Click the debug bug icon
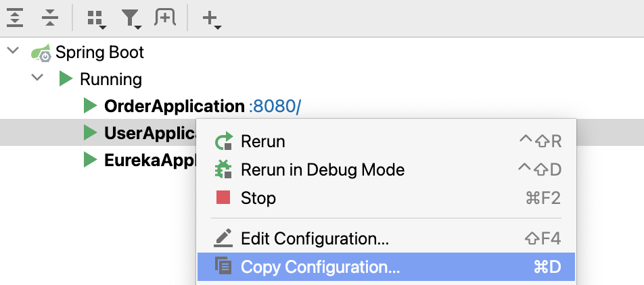The image size is (644, 285). pos(223,170)
